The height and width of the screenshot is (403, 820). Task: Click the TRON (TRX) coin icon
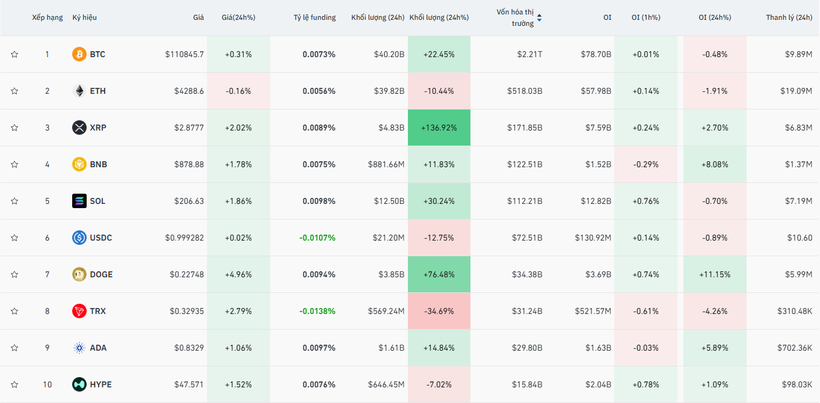click(x=79, y=311)
